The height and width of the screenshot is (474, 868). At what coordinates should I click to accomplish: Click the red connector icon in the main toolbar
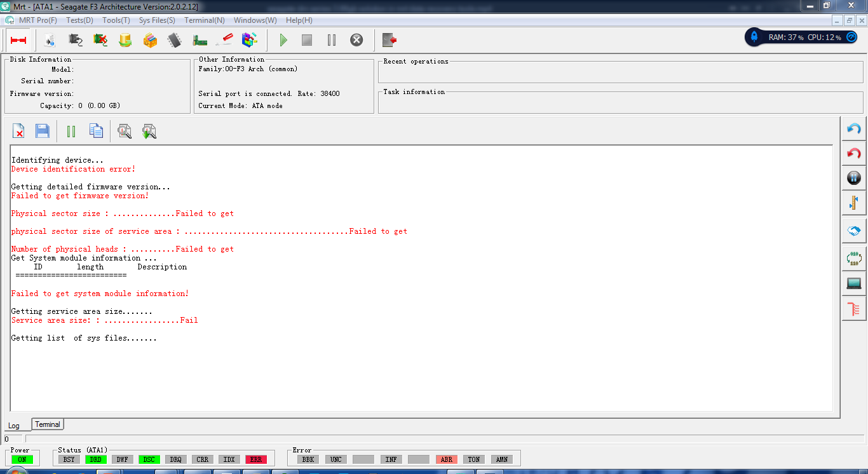click(18, 40)
